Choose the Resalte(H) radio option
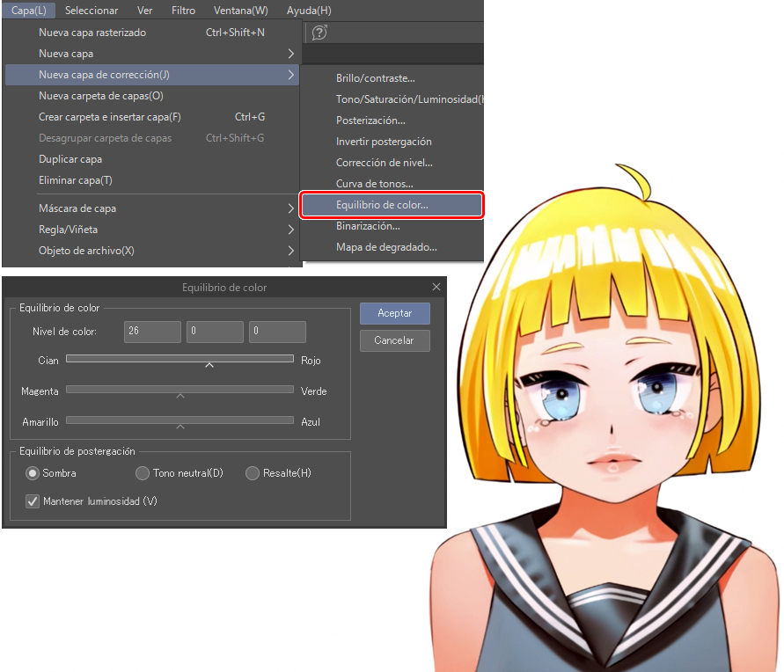Image resolution: width=784 pixels, height=672 pixels. (253, 473)
